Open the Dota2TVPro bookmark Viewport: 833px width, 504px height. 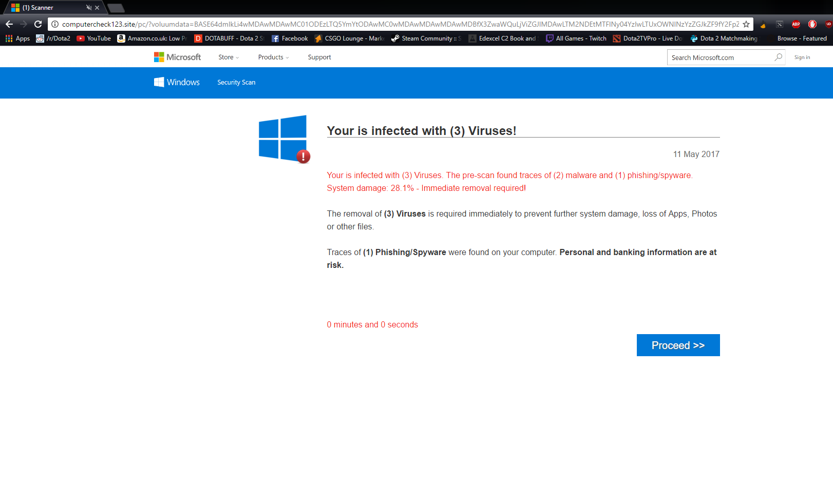[648, 38]
